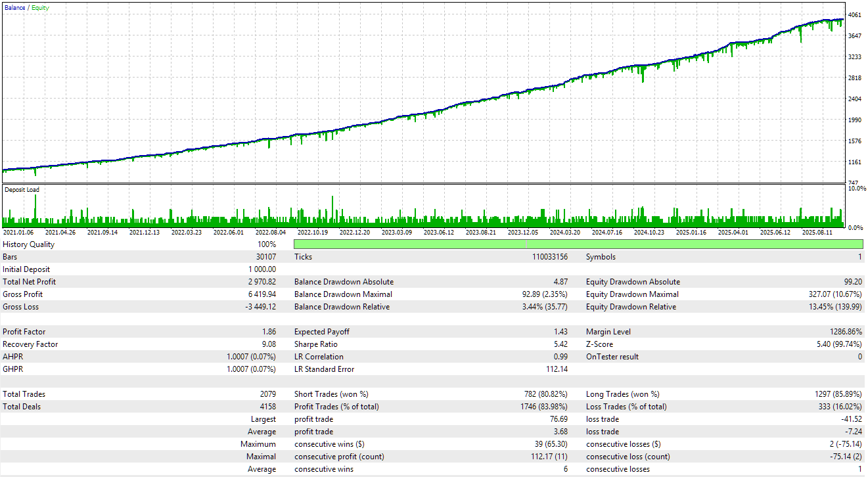868x477 pixels.
Task: Click the GHPR row value 1.0007 (0.07%)
Action: (x=251, y=369)
